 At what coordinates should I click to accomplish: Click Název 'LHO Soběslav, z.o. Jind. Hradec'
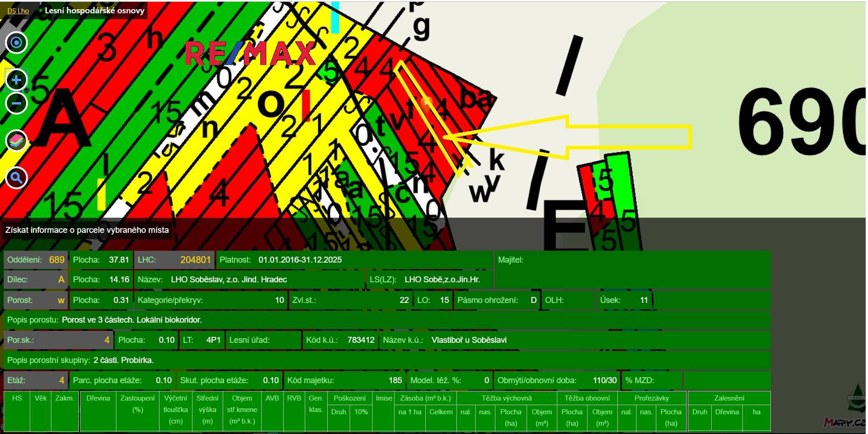(229, 280)
